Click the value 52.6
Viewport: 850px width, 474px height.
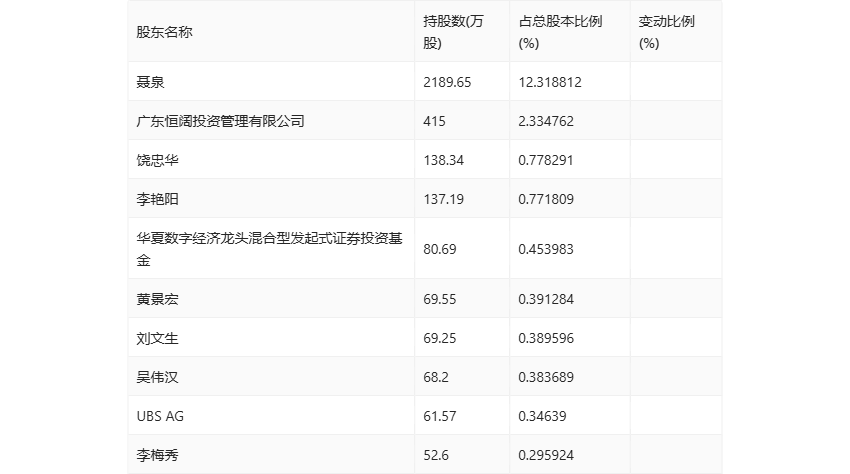pyautogui.click(x=436, y=455)
